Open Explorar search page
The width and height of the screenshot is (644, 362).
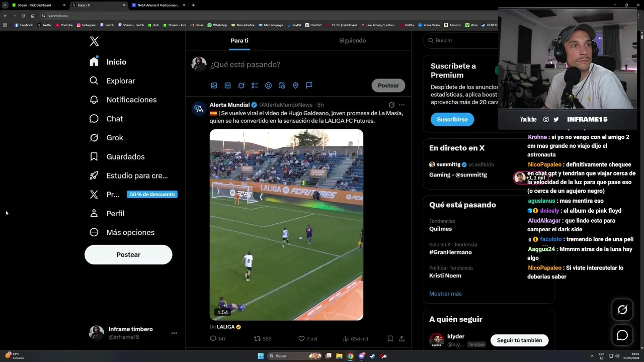coord(112,81)
